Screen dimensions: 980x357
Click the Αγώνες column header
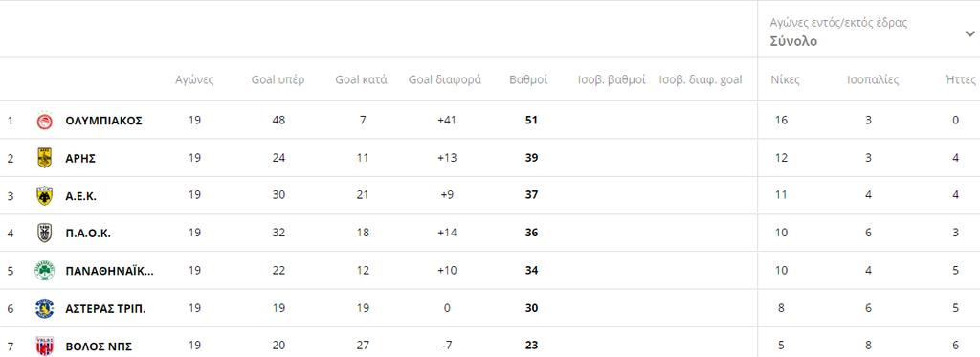194,80
